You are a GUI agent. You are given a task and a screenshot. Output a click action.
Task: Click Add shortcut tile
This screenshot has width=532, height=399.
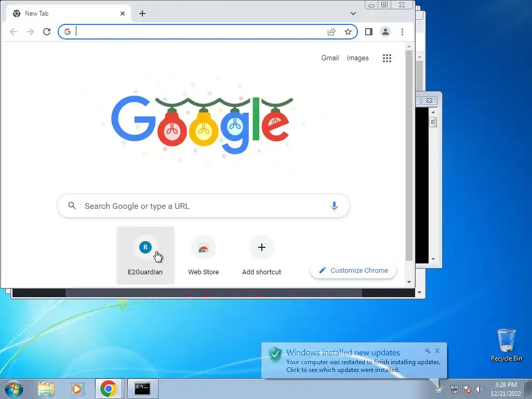[262, 256]
